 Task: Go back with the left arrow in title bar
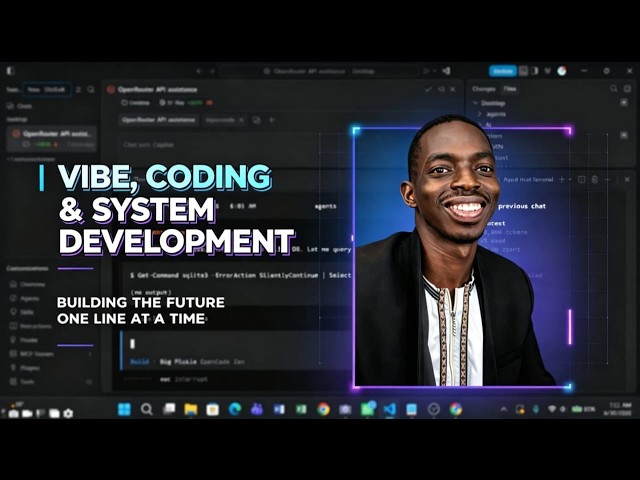coord(199,71)
